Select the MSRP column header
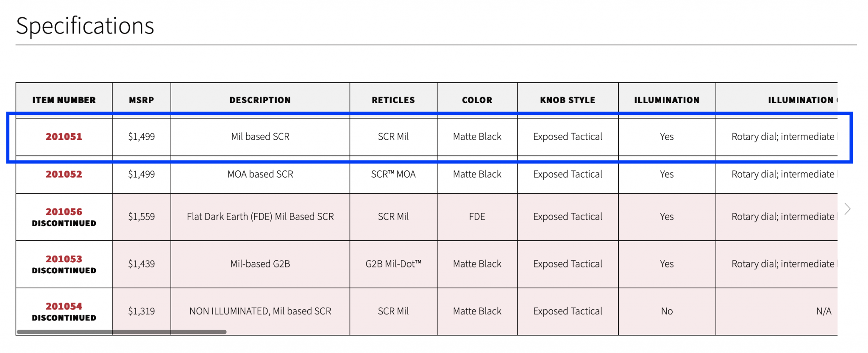This screenshot has width=868, height=353. tap(142, 100)
